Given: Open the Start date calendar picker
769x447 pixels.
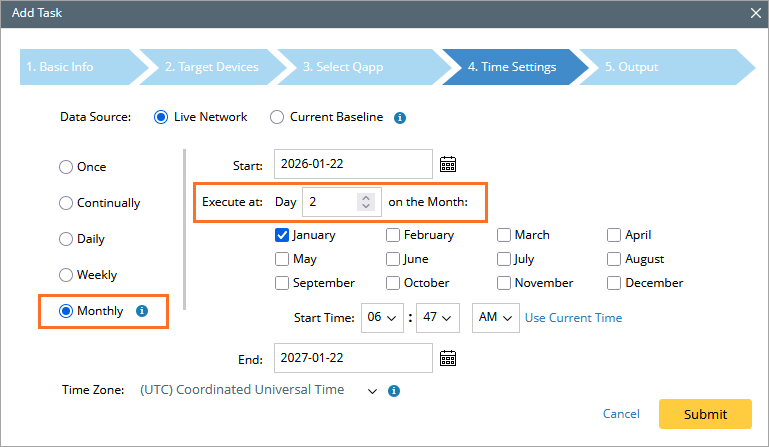Looking at the screenshot, I should click(448, 164).
